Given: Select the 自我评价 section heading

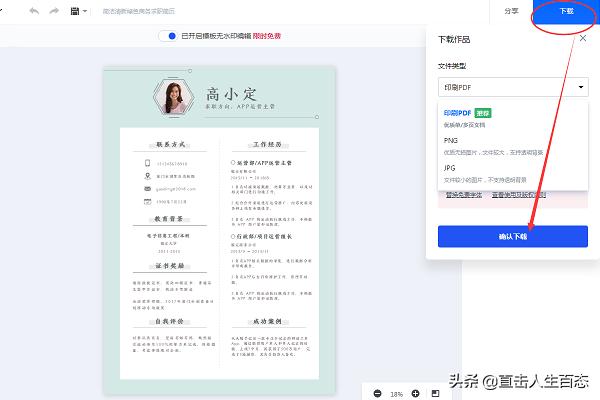Looking at the screenshot, I should [x=169, y=321].
